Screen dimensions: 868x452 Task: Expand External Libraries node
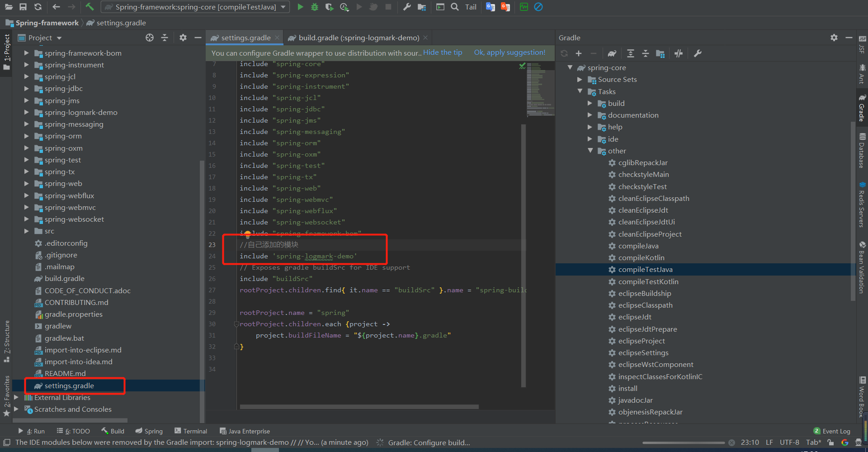tap(16, 397)
